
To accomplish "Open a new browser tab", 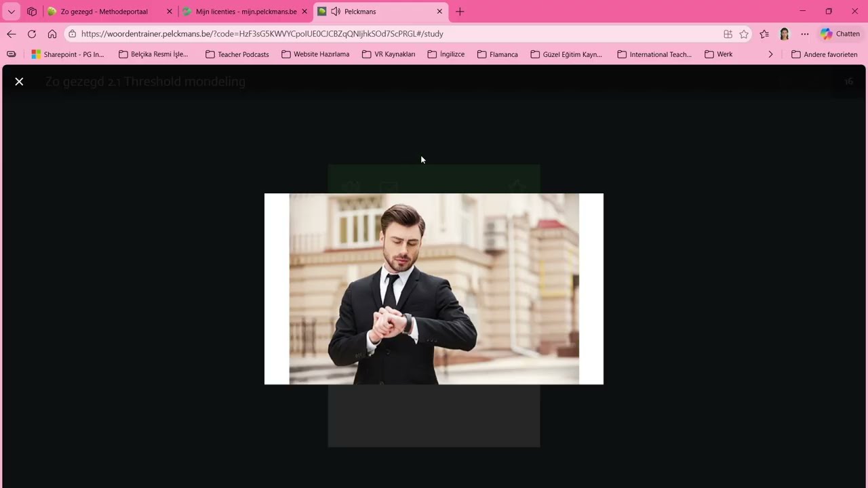I will click(x=460, y=12).
